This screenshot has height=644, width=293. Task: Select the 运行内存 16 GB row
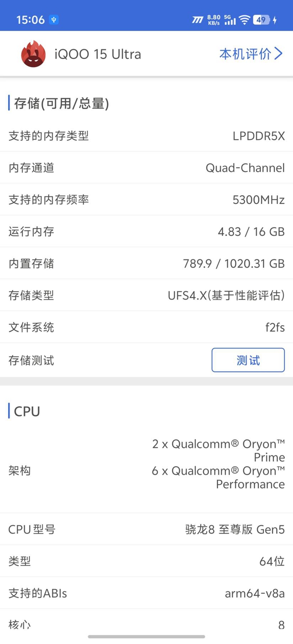pyautogui.click(x=146, y=231)
